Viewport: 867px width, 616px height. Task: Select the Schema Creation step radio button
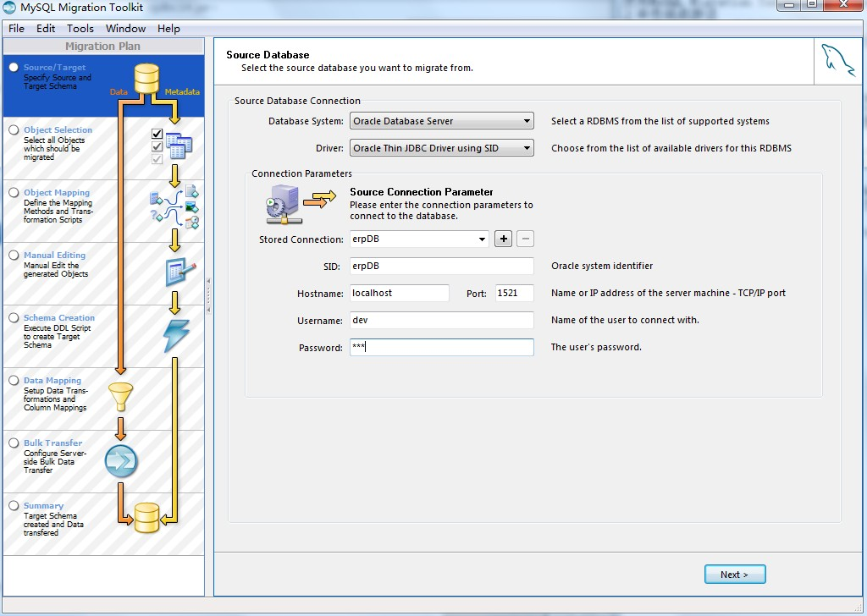click(14, 317)
